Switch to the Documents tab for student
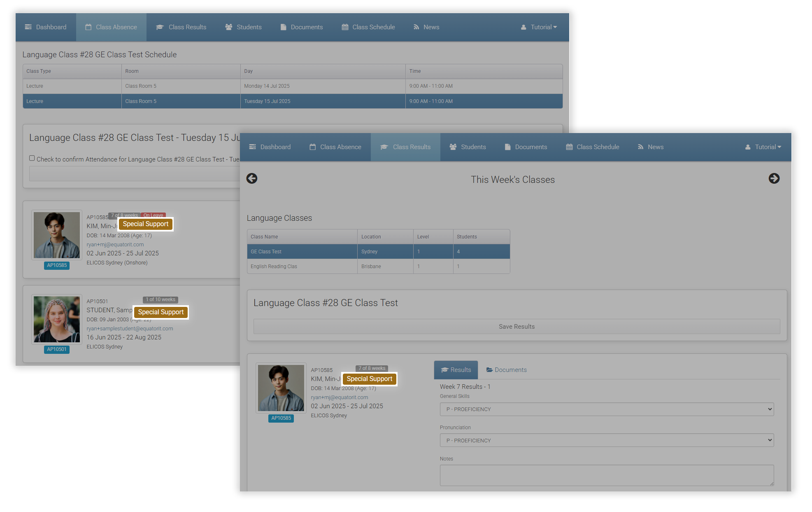 tap(506, 370)
